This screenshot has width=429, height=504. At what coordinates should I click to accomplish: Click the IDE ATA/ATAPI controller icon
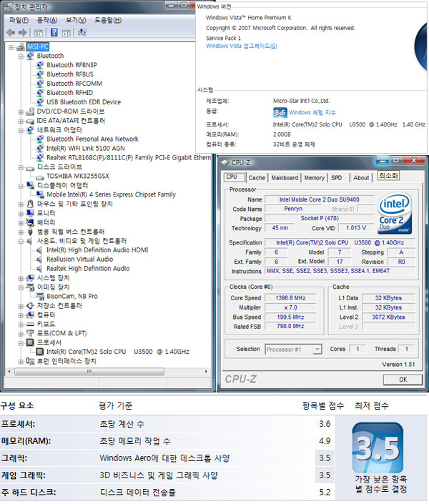pos(30,121)
